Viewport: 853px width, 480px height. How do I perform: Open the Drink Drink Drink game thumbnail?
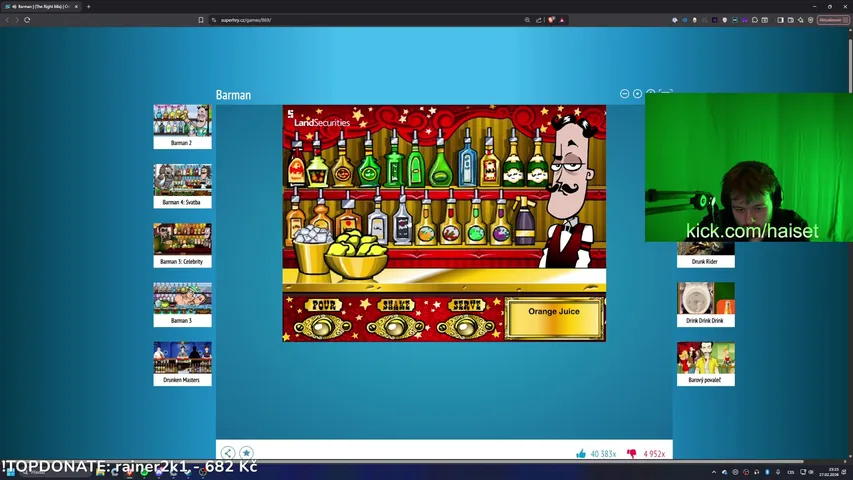[x=706, y=304]
